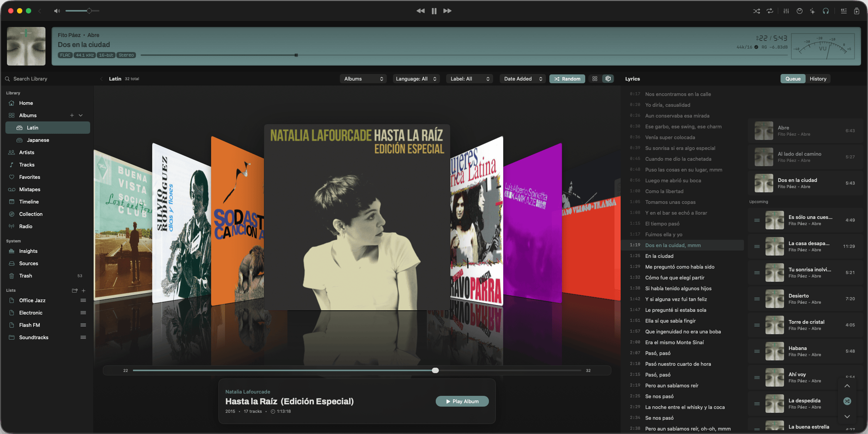
Task: Click the Search Library field
Action: pos(46,79)
